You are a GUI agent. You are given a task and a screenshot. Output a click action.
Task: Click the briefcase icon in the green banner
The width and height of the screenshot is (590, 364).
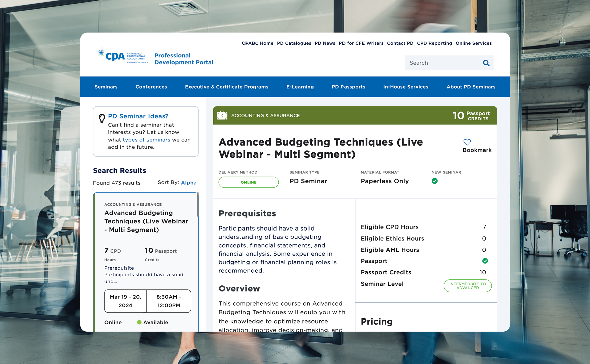[x=222, y=115]
